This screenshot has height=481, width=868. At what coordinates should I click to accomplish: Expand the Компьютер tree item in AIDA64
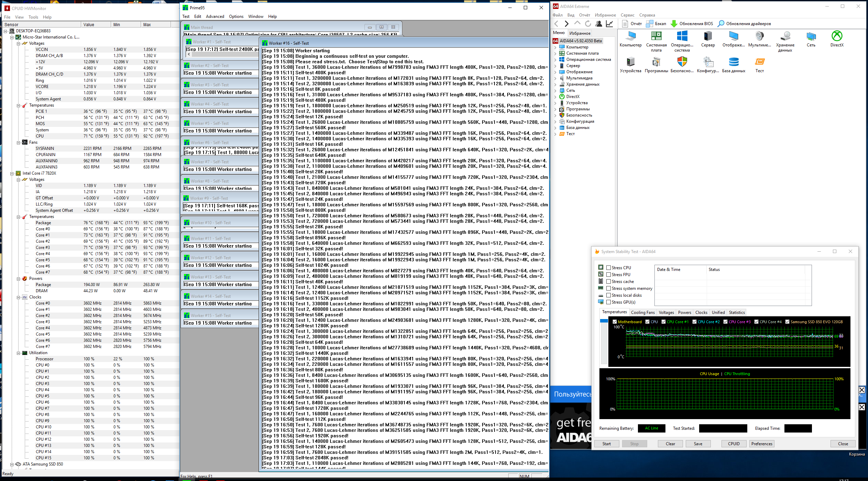(x=555, y=47)
